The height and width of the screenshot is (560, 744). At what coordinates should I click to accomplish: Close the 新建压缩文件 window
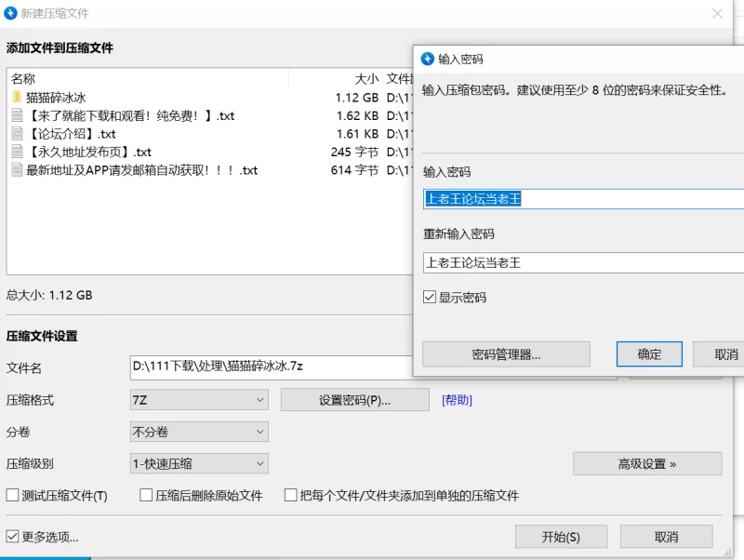717,13
